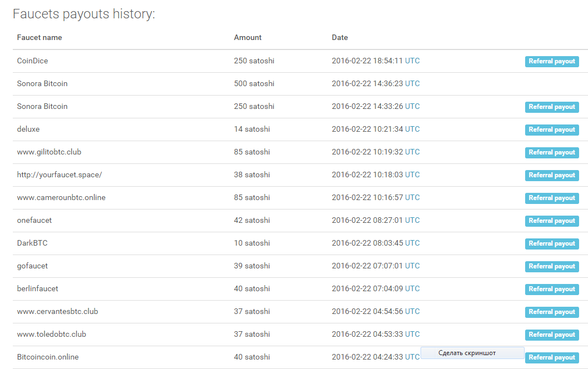Click the Amount column header
The width and height of the screenshot is (588, 369).
(x=248, y=37)
